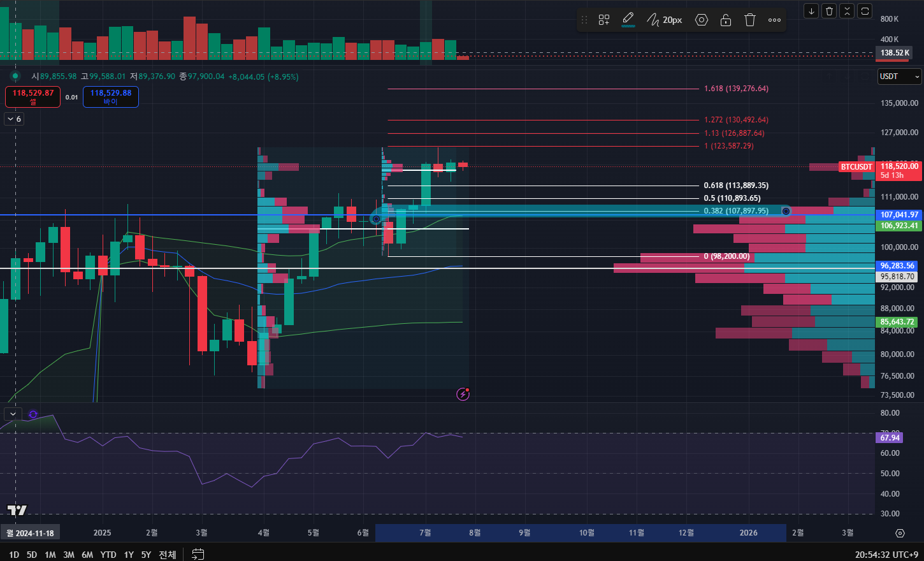Click the BTCUSDT price label on axis
This screenshot has width=924, height=561.
(856, 167)
